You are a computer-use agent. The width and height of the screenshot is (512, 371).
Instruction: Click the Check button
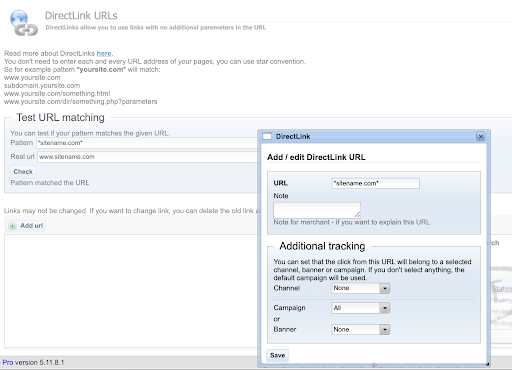pyautogui.click(x=23, y=171)
